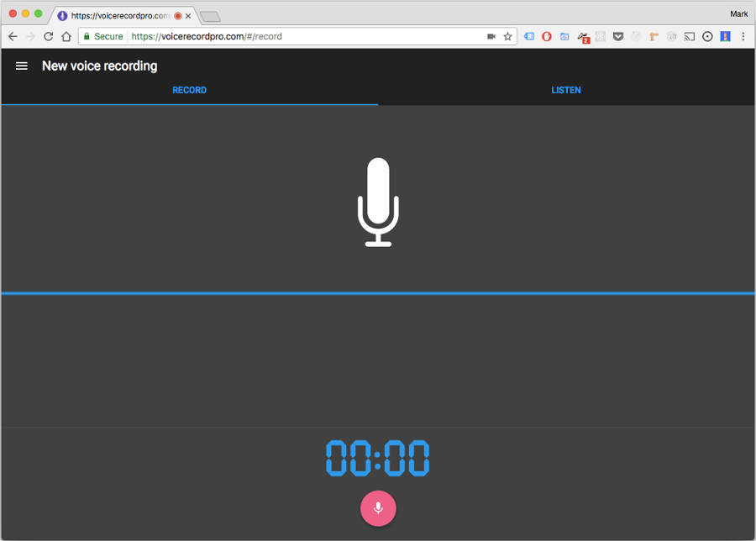
Task: Switch to the LISTEN tab
Action: [x=566, y=90]
